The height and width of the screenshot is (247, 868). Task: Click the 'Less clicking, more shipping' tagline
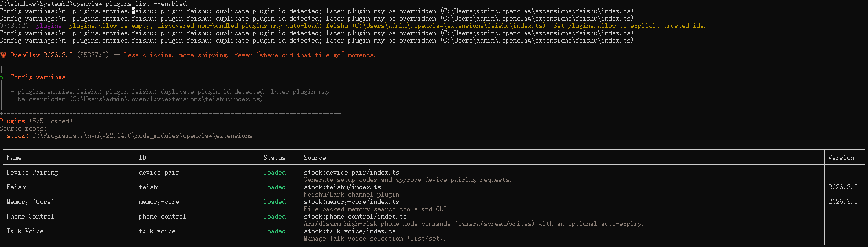point(250,55)
